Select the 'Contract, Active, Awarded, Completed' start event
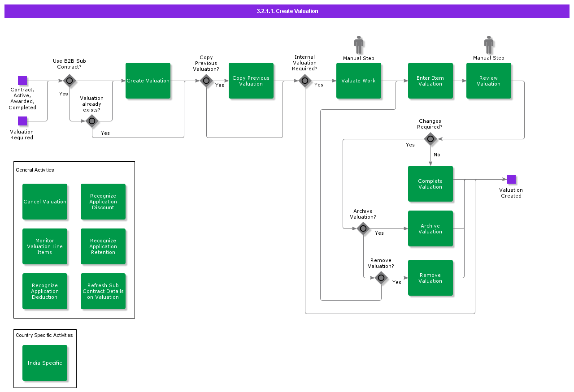574x392 pixels. 22,81
